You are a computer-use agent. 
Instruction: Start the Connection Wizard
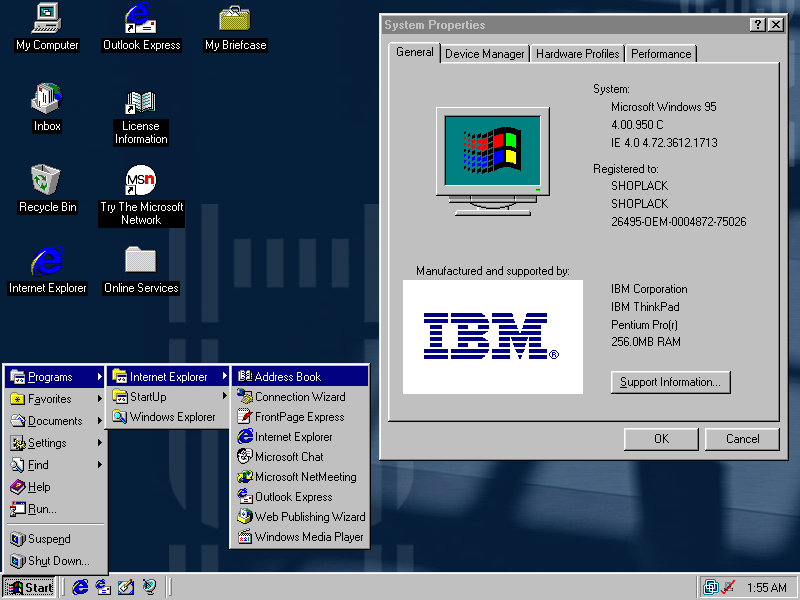pos(300,396)
